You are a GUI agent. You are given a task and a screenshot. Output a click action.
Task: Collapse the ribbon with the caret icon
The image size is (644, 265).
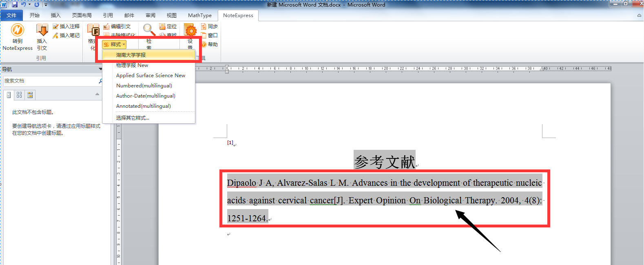pos(639,16)
